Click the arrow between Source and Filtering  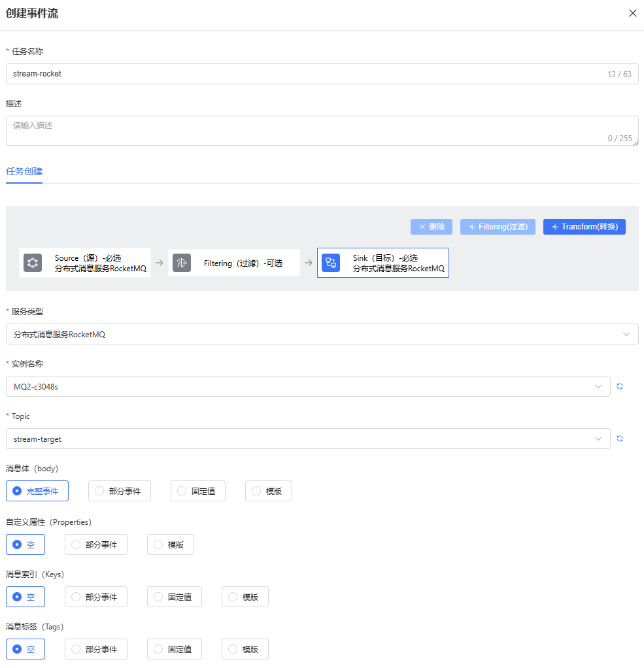(160, 263)
